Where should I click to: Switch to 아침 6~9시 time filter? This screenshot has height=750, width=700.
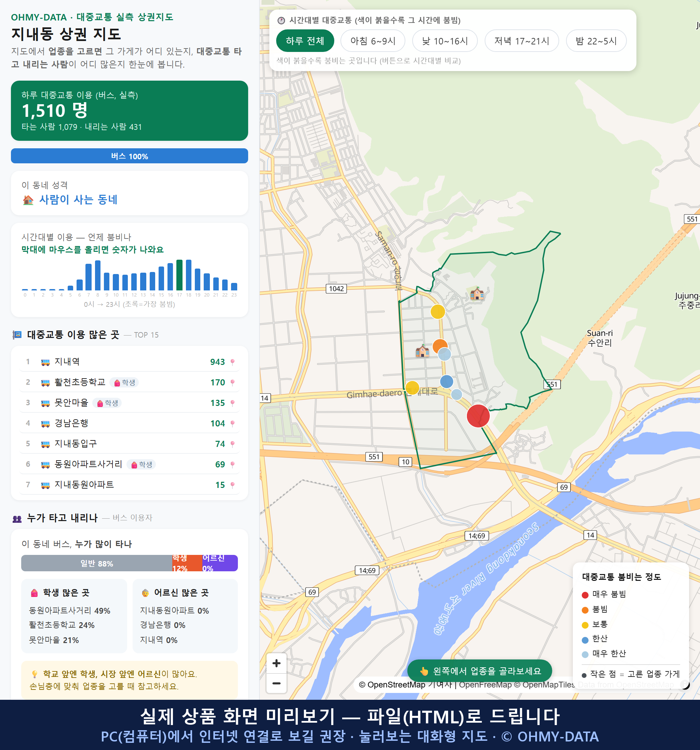click(373, 41)
